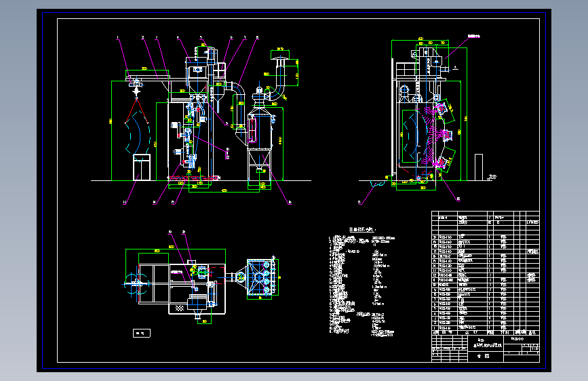This screenshot has width=588, height=381.
Task: Click callout number 2 above the front elevation view
Action: (142, 37)
